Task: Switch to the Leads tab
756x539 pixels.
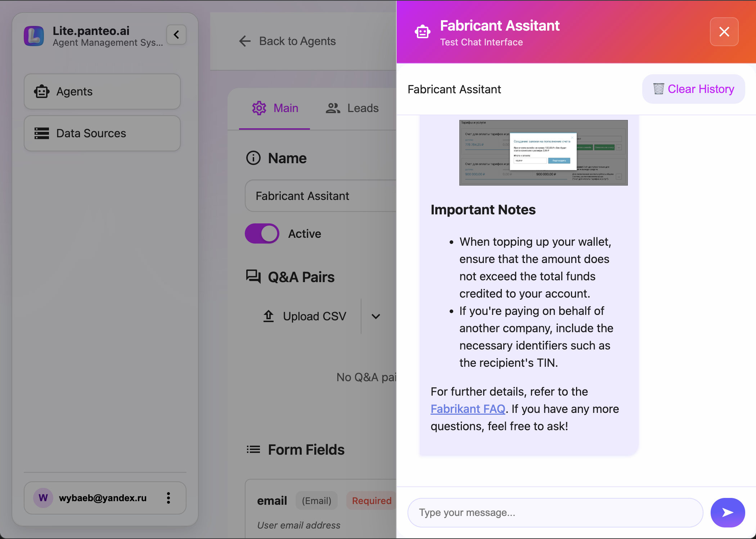Action: 352,108
